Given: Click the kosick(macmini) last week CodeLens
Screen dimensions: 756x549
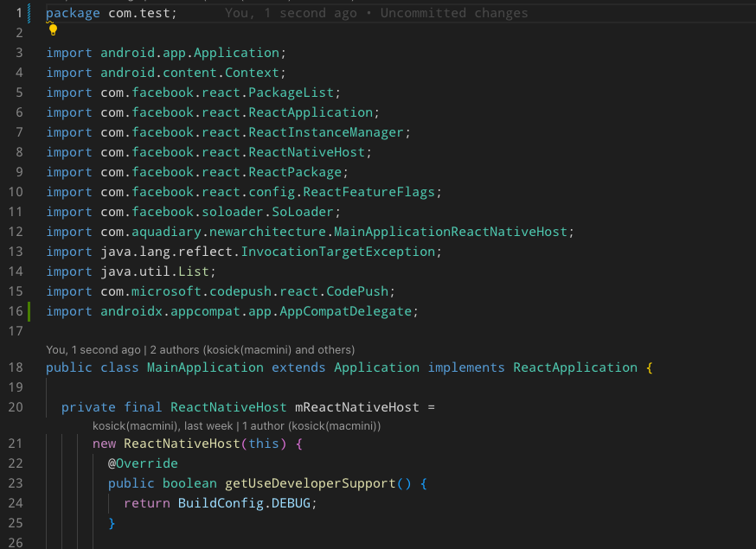Looking at the screenshot, I should coord(236,426).
